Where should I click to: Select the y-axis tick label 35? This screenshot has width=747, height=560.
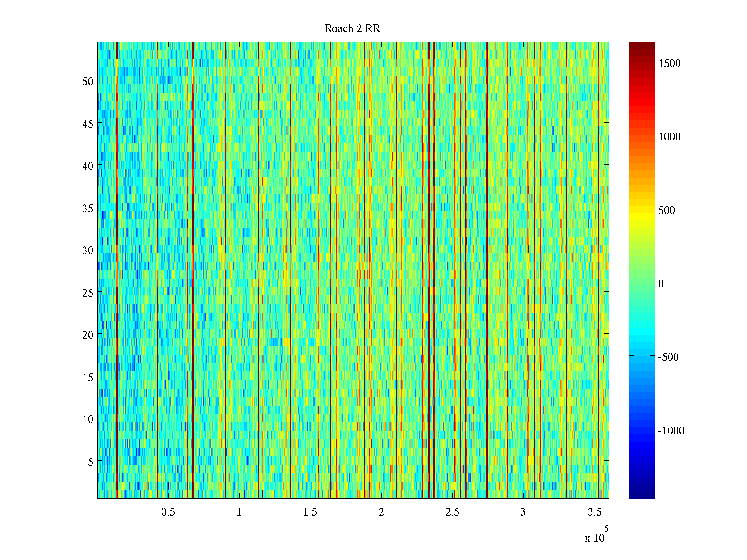[x=88, y=208]
